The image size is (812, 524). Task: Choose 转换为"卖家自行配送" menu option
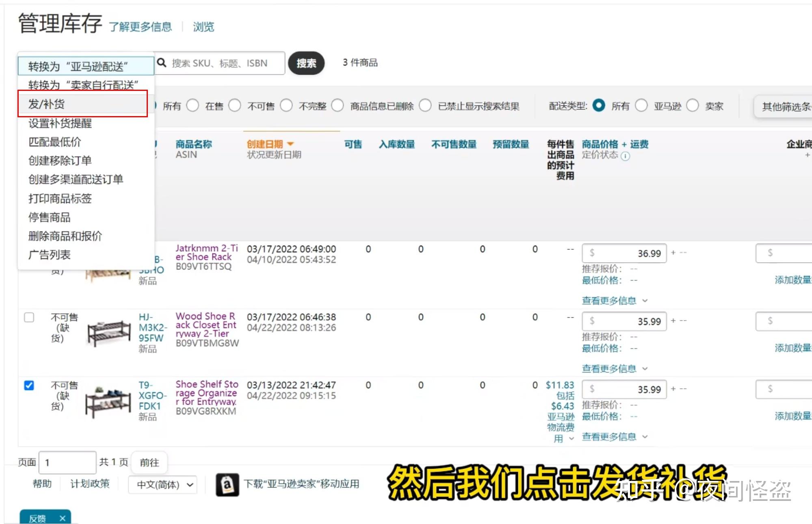(x=86, y=85)
